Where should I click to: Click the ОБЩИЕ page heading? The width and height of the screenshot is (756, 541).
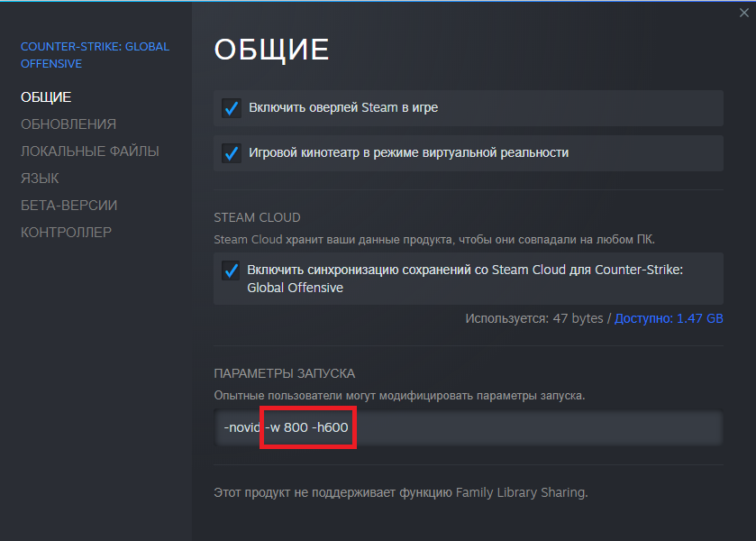point(271,50)
